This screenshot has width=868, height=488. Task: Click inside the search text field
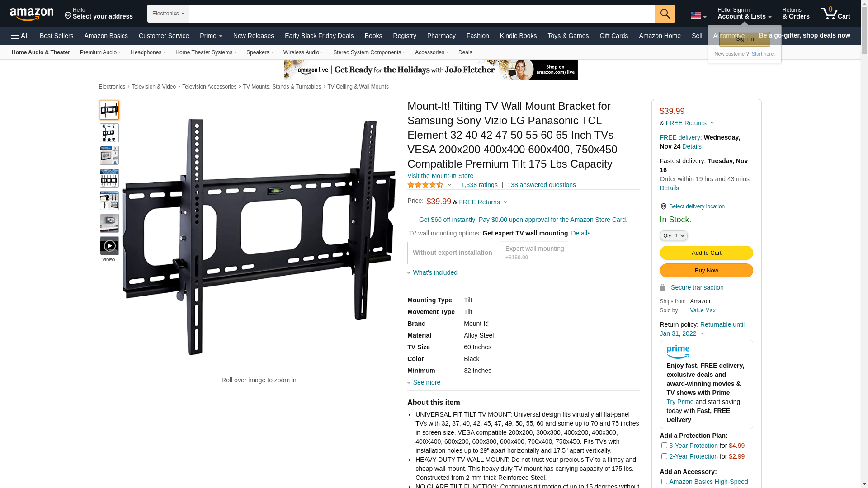(422, 14)
